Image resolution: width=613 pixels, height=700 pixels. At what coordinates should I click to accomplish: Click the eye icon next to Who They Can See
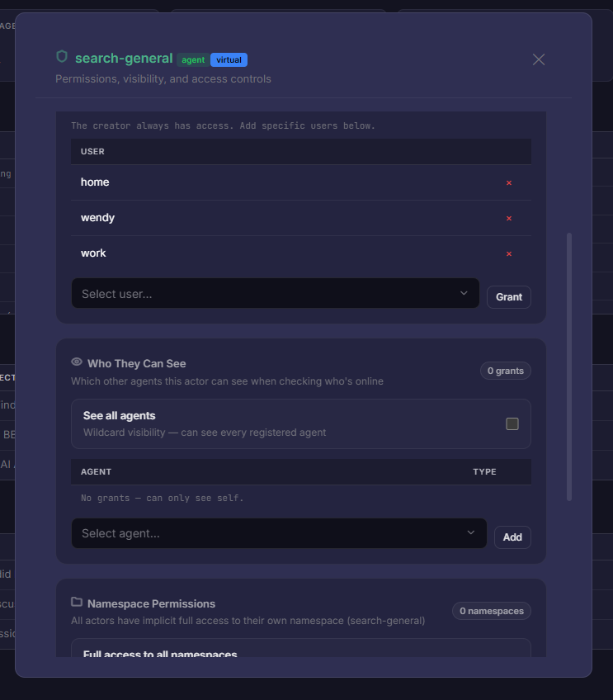pyautogui.click(x=77, y=362)
